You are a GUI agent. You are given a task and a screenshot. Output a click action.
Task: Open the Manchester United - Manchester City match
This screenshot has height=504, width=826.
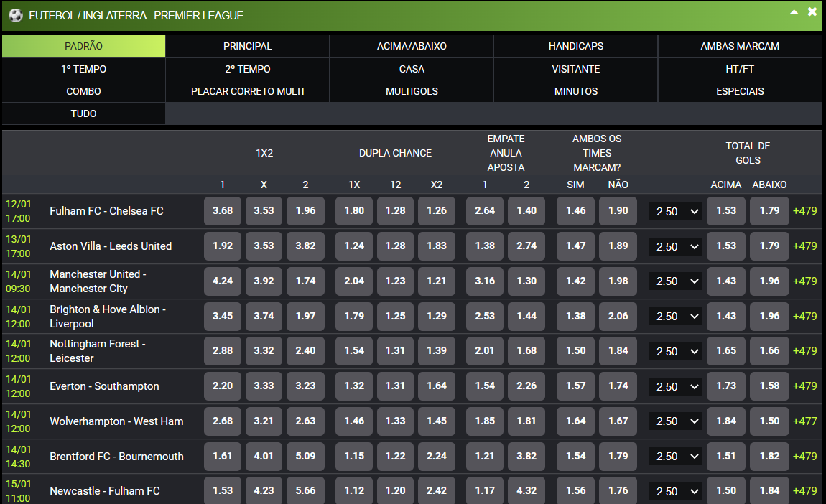[x=98, y=281]
